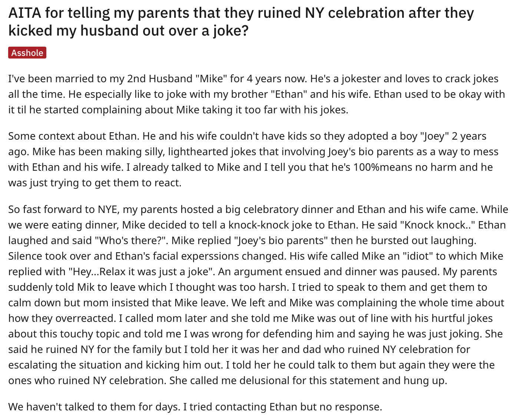Click the paragraph starting "Some context about Ethan"
The image size is (516, 420).
pos(253,159)
